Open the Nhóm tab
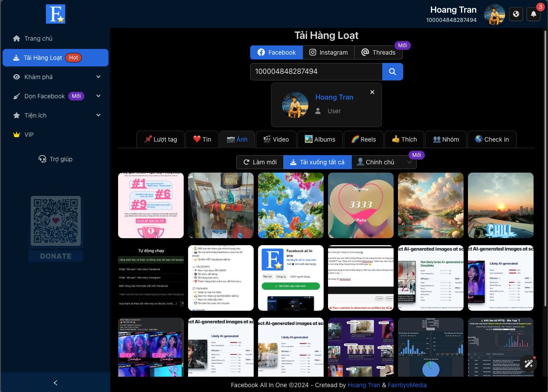Image resolution: width=548 pixels, height=392 pixels. [446, 139]
